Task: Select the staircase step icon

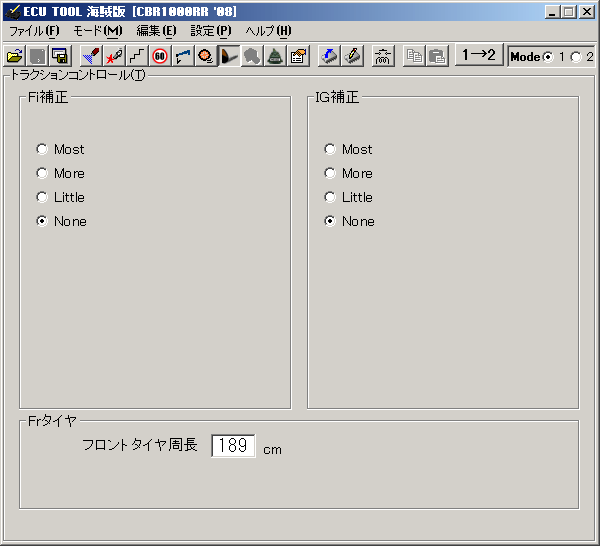Action: pyautogui.click(x=137, y=56)
